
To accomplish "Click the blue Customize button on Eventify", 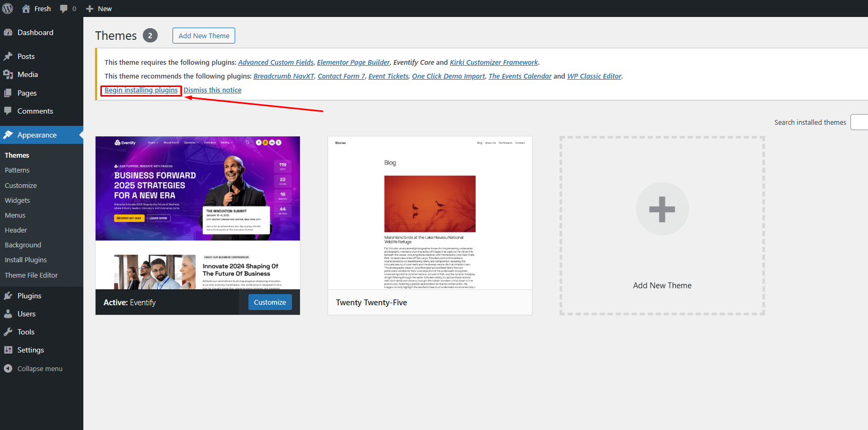I will (270, 302).
